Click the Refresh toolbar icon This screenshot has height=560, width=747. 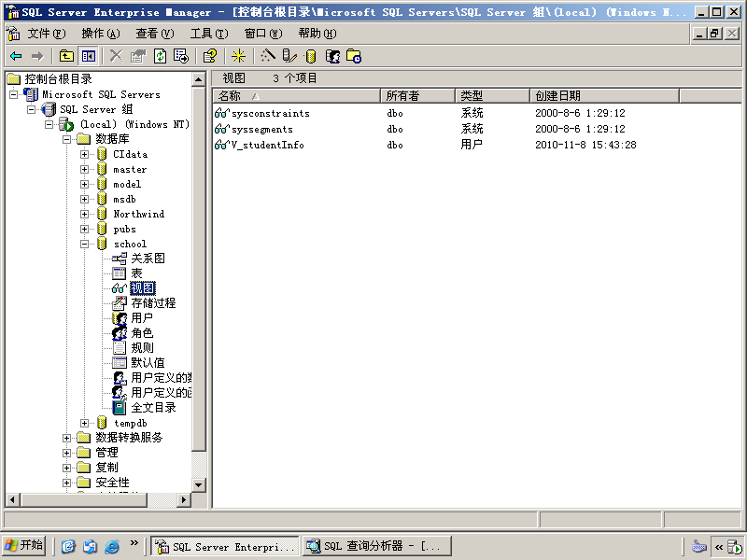pyautogui.click(x=160, y=56)
